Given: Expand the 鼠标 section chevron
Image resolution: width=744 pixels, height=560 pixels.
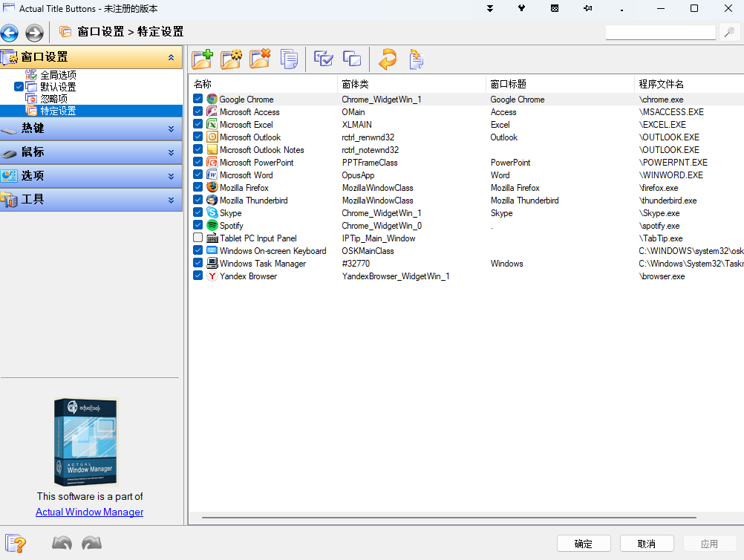Looking at the screenshot, I should [x=171, y=152].
